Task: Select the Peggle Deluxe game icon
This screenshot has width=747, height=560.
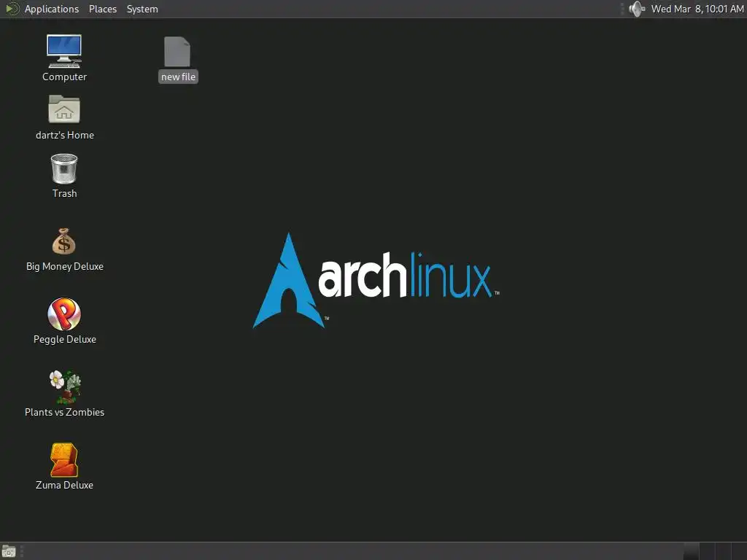Action: pos(64,314)
